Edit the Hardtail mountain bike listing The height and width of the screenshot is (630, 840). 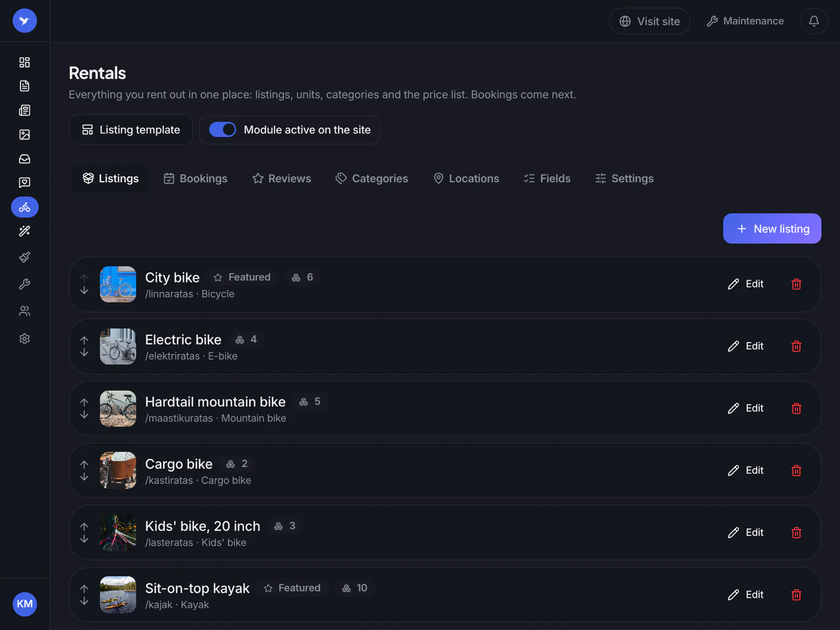click(x=745, y=408)
